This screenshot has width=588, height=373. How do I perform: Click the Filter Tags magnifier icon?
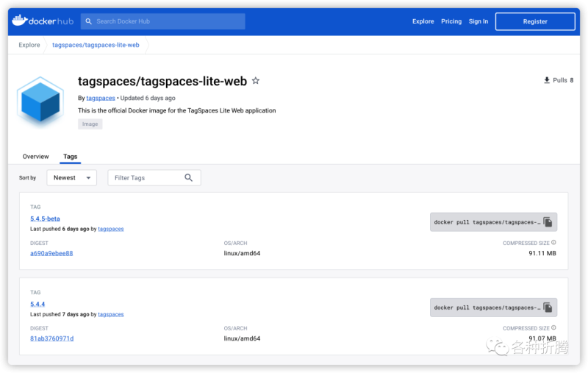pyautogui.click(x=189, y=178)
